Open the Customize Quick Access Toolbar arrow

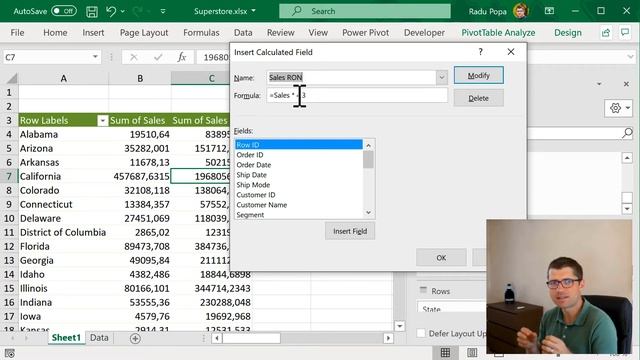pos(163,11)
